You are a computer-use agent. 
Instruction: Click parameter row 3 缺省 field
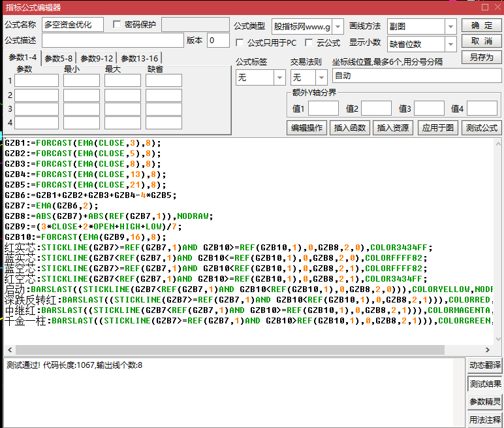[x=164, y=109]
